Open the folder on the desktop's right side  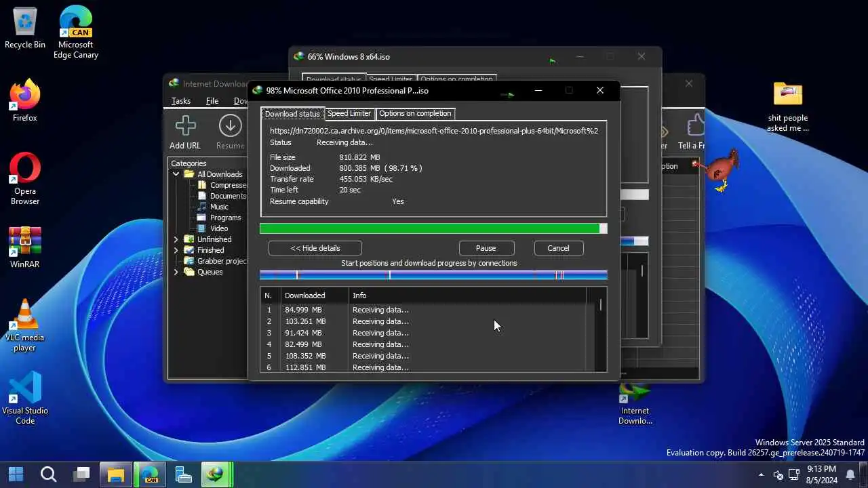(x=788, y=94)
